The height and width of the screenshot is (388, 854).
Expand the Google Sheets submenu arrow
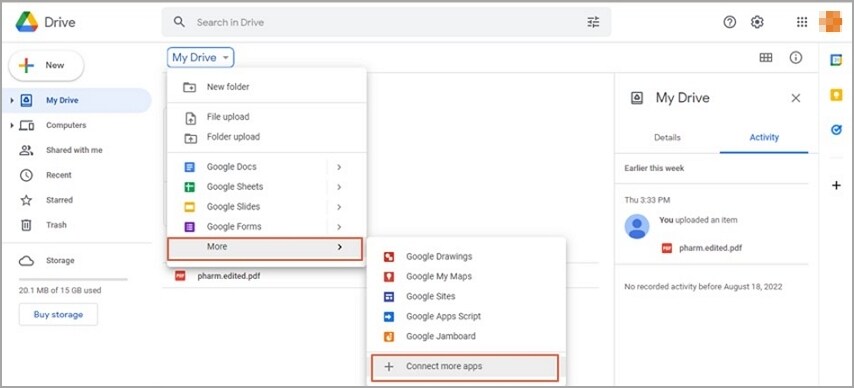tap(339, 187)
